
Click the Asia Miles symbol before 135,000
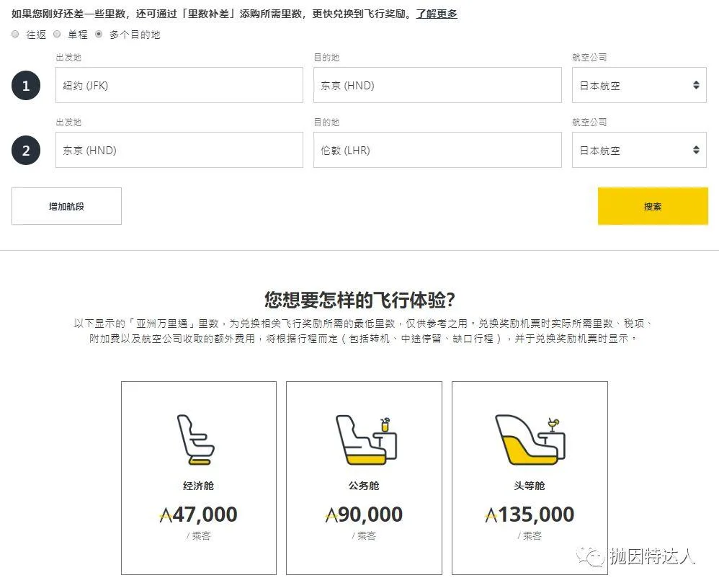point(493,514)
